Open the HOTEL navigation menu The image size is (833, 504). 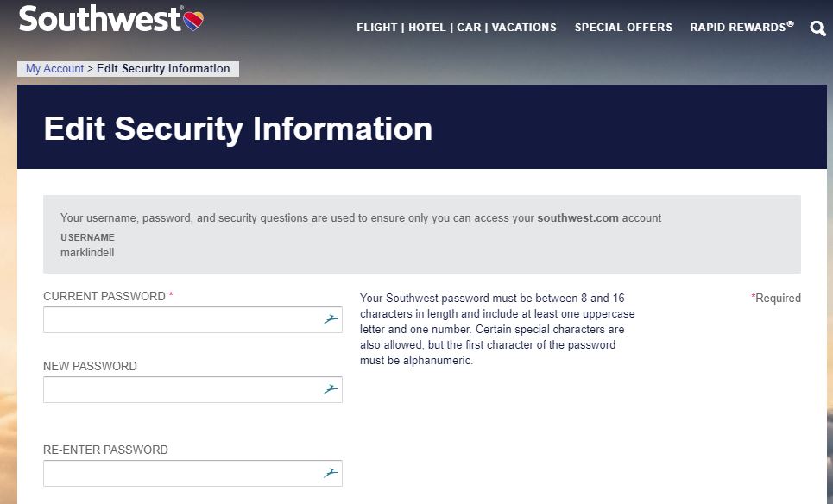pos(427,28)
